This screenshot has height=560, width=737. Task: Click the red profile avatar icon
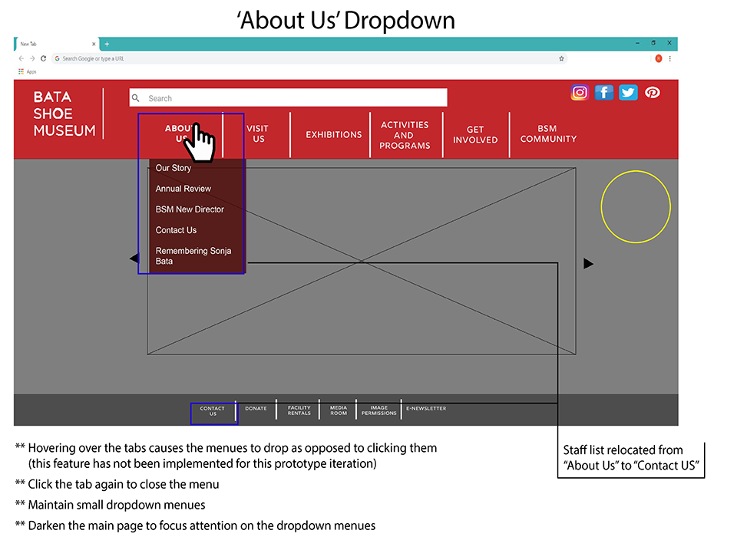659,59
